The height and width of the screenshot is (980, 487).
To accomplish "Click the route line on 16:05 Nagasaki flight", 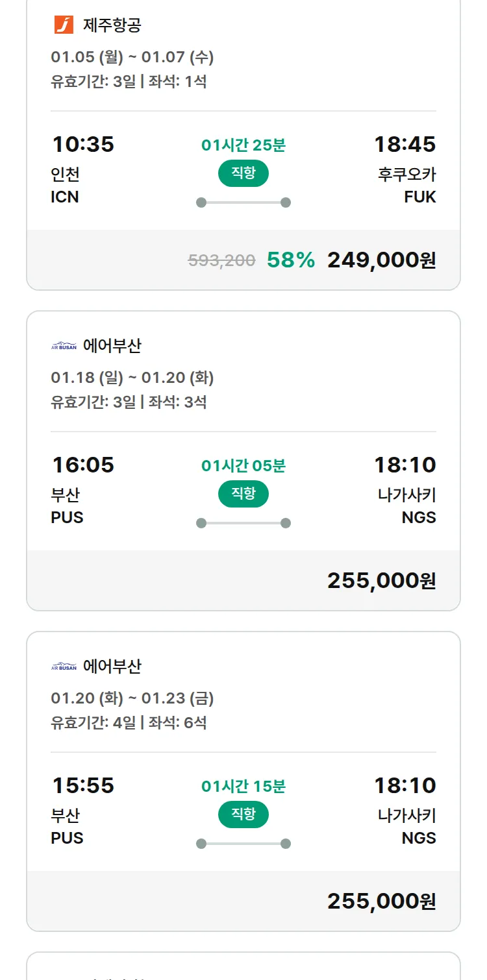I will 243,523.
